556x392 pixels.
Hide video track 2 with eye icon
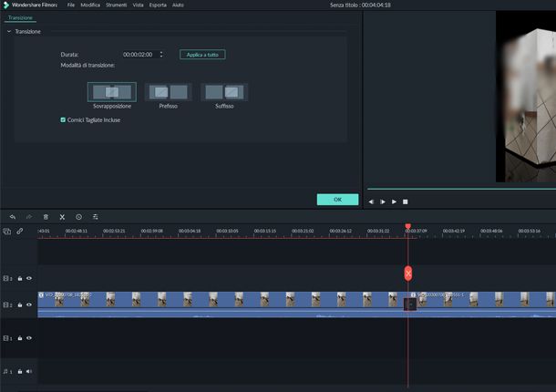(x=29, y=305)
